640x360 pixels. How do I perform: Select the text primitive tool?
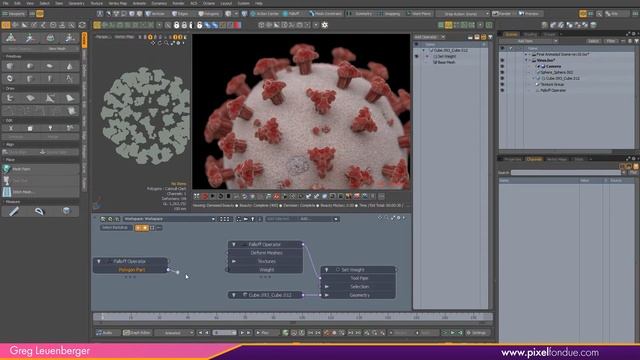coord(69,78)
